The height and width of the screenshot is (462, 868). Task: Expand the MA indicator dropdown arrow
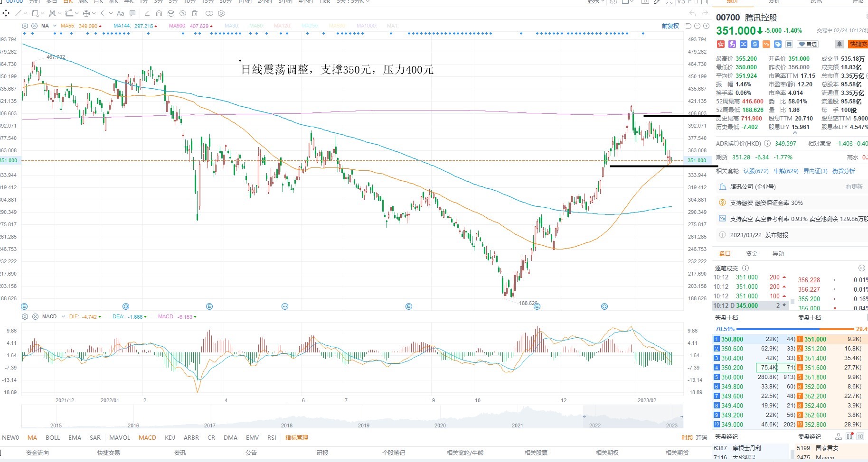click(55, 26)
